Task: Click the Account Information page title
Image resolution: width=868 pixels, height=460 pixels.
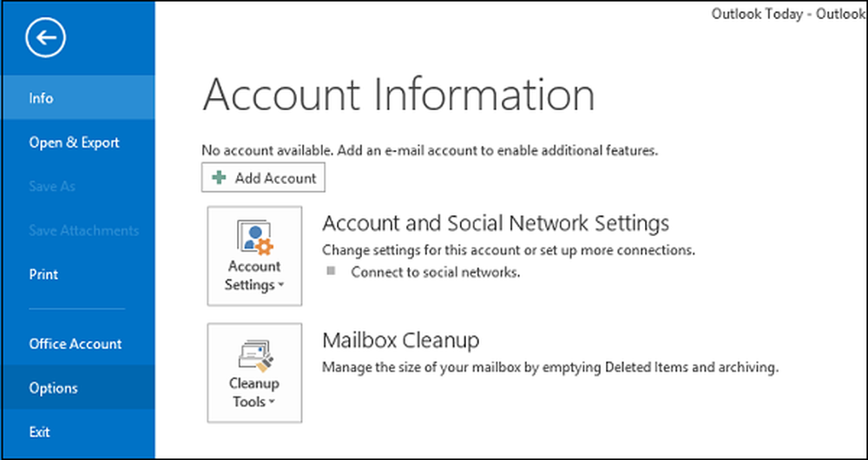Action: tap(398, 94)
